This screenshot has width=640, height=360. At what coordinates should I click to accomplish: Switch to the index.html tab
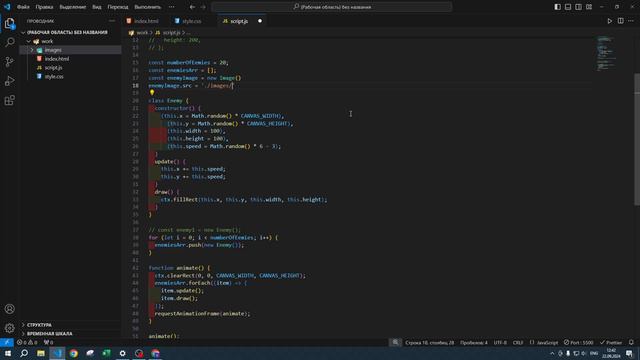(x=146, y=21)
